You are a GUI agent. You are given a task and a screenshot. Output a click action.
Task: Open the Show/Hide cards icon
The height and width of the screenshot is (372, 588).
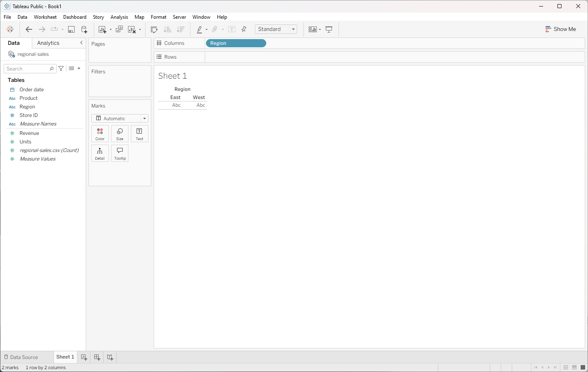point(312,29)
